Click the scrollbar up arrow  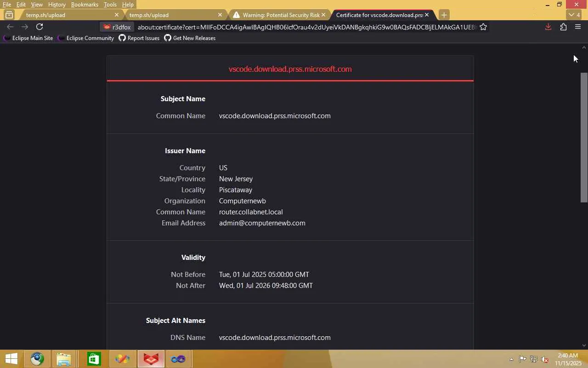click(x=584, y=47)
